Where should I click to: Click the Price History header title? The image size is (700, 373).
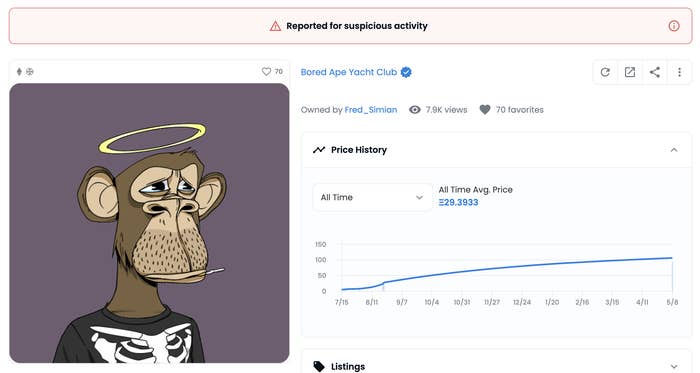(x=359, y=150)
